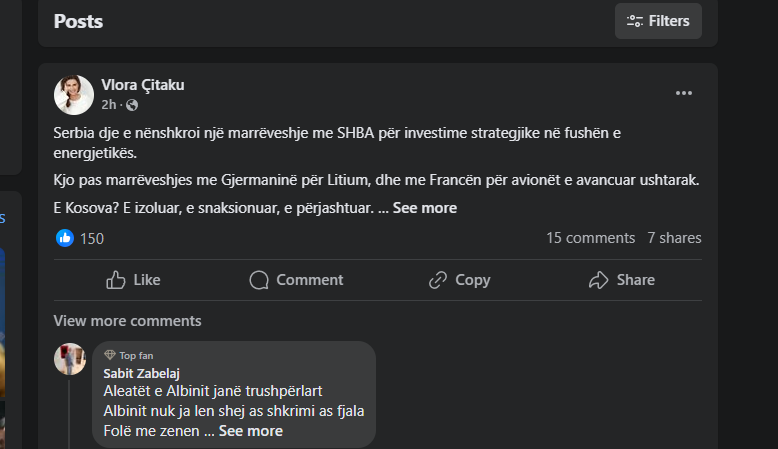Click the thumbs-up Like icon
Screen dimensions: 778x449
tap(116, 280)
